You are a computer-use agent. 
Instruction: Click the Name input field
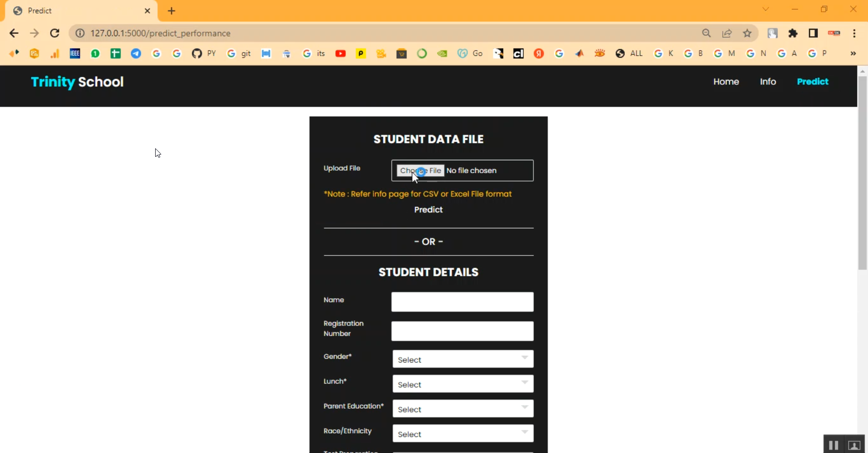[463, 302]
